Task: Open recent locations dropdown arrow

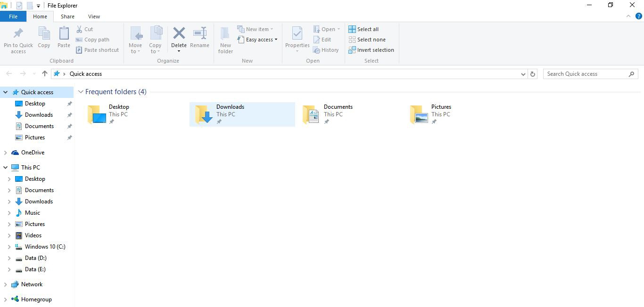Action: [x=34, y=74]
